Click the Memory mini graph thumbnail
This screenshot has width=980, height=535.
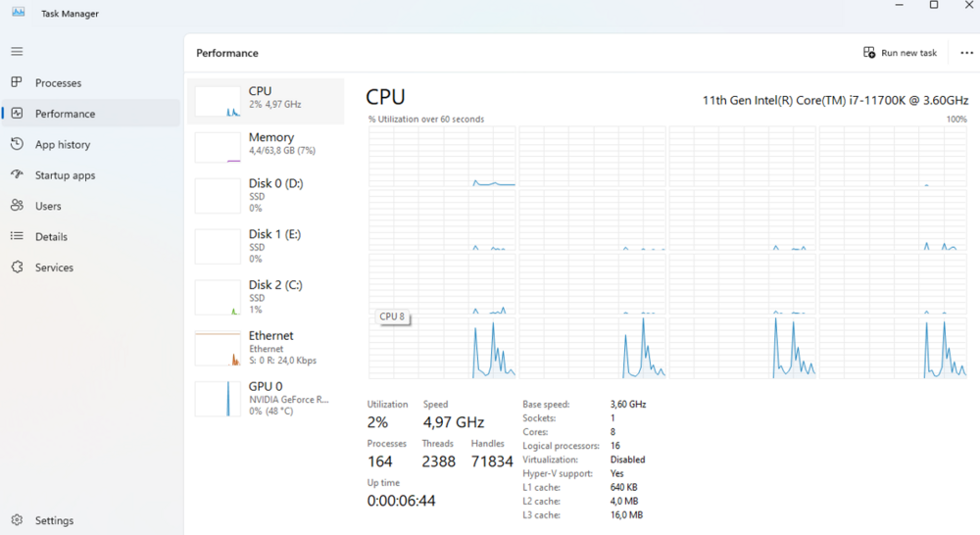point(218,147)
